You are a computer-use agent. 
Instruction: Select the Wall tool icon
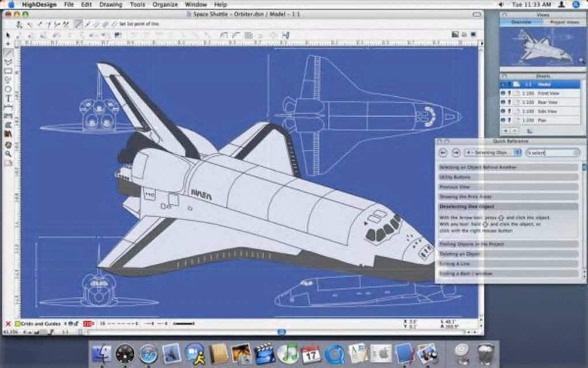click(x=8, y=117)
